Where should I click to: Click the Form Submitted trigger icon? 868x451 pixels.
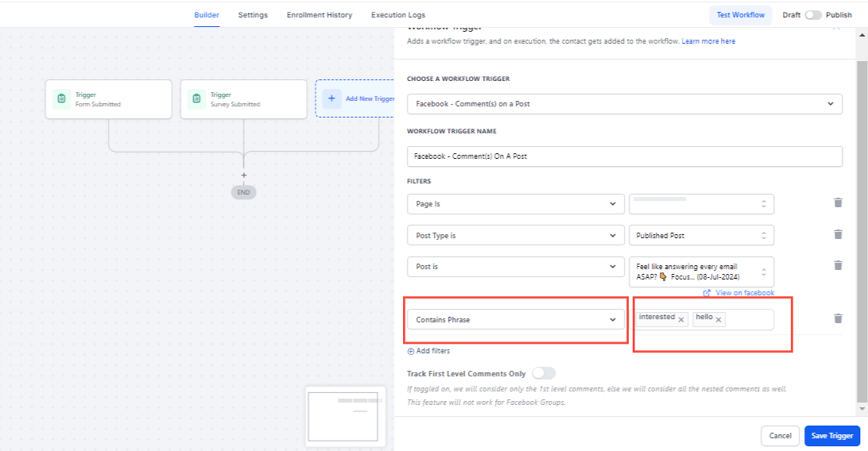click(x=61, y=98)
